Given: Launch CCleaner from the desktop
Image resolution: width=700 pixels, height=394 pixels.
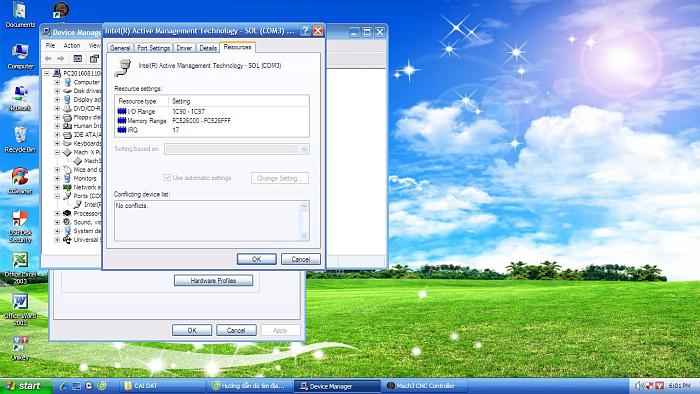Looking at the screenshot, I should (x=20, y=181).
